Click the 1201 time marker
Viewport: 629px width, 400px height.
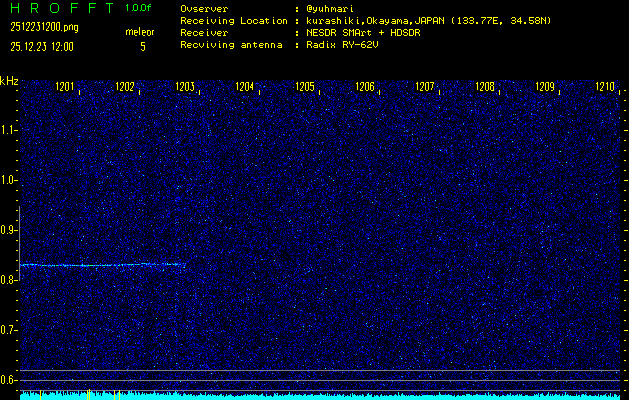65,88
